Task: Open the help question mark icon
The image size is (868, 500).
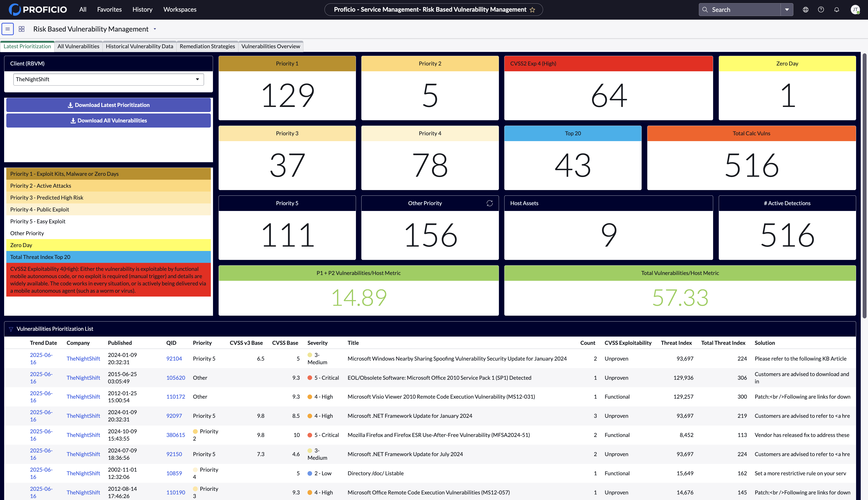Action: [x=821, y=10]
